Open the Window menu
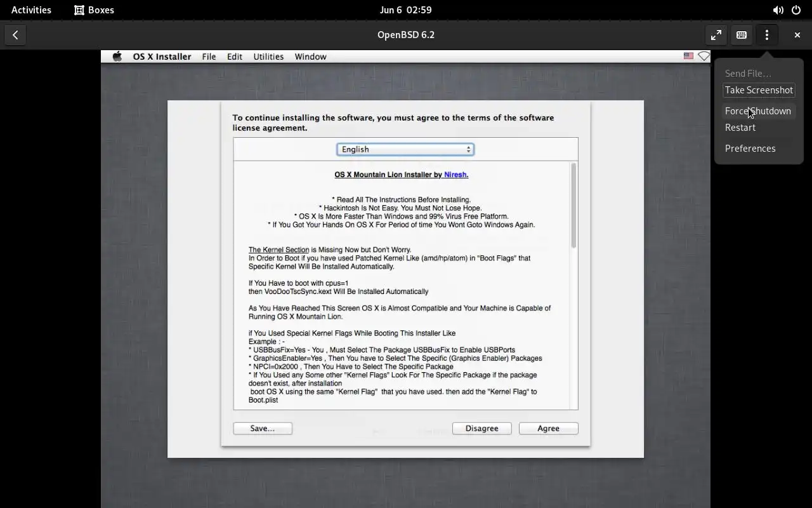This screenshot has height=508, width=812. coord(310,57)
